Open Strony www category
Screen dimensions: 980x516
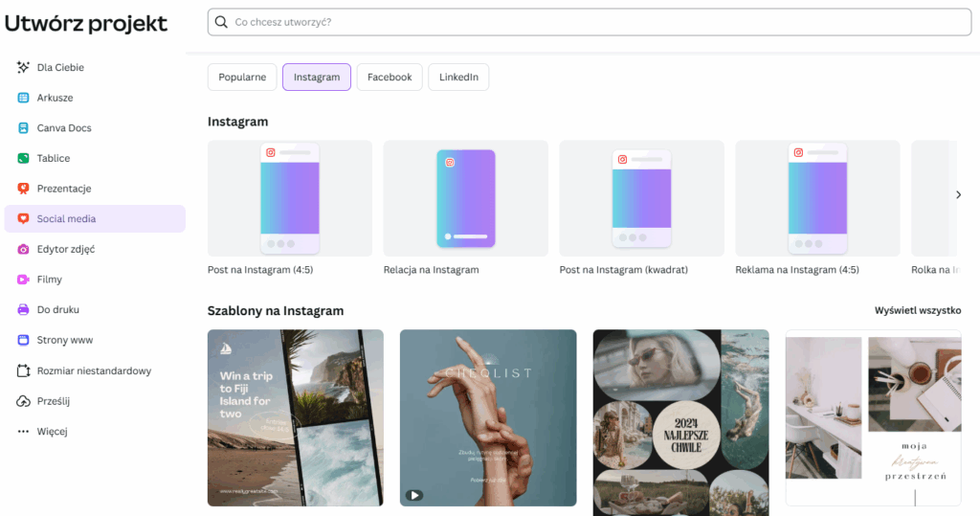pos(95,340)
